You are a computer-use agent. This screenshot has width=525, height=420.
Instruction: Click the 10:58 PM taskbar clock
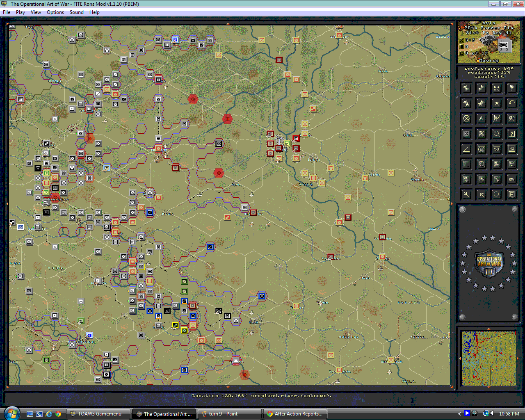pos(509,414)
